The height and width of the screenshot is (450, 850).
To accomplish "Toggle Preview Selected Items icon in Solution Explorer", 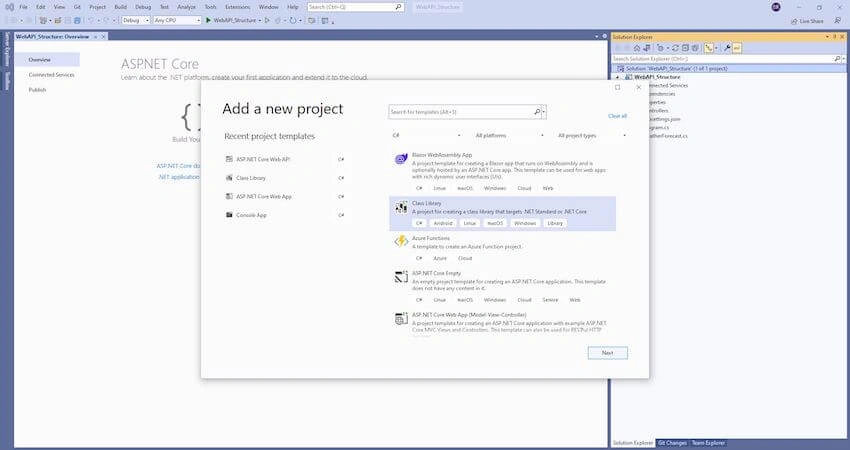I will tap(737, 48).
